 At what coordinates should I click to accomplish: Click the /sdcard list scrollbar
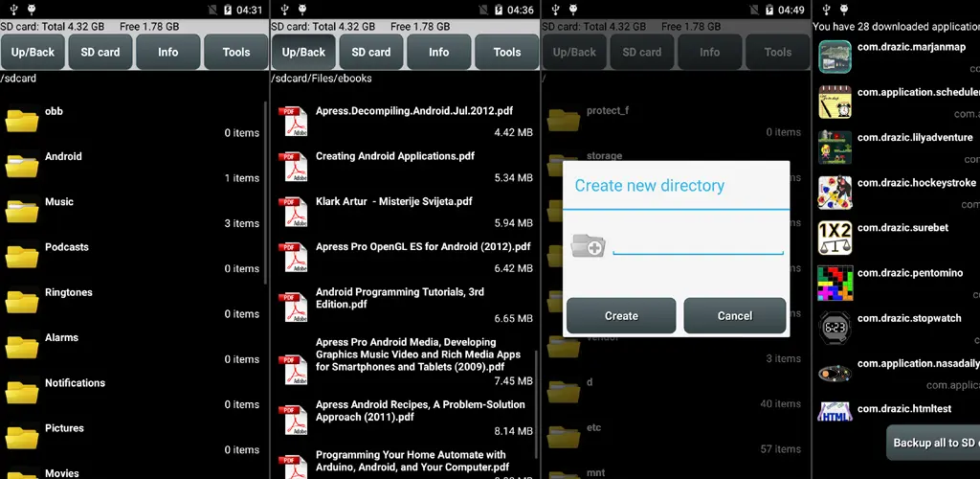(x=266, y=193)
